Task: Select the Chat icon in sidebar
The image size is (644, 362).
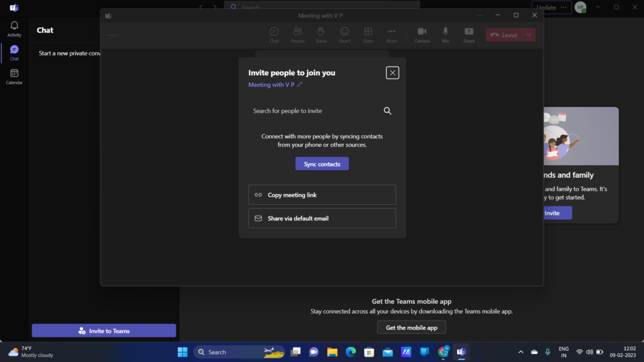Action: (14, 53)
